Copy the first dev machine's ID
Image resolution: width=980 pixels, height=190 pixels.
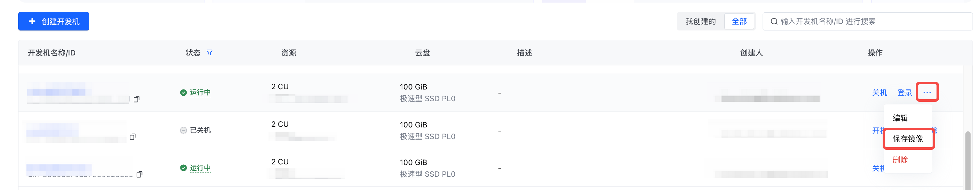[x=137, y=99]
